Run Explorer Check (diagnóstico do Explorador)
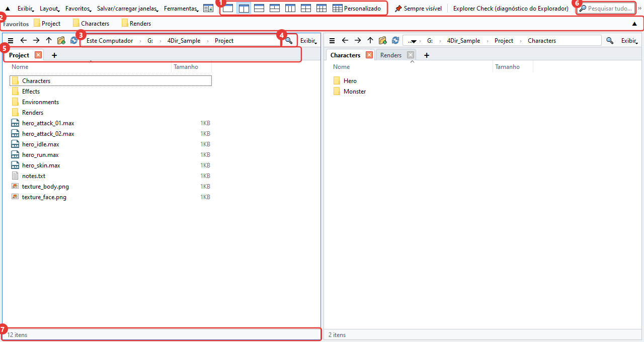 tap(511, 9)
